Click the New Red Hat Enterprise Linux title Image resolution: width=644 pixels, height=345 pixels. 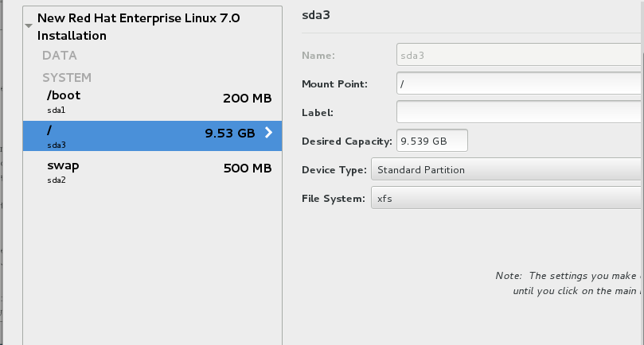[139, 27]
